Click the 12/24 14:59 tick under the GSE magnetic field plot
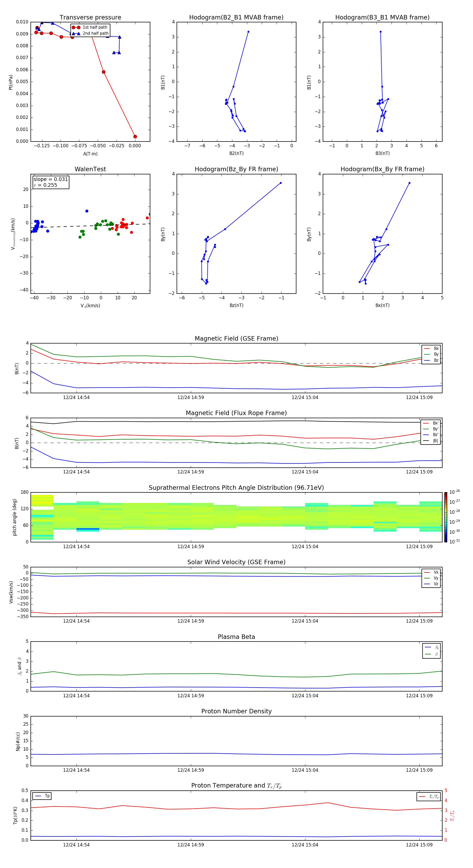This screenshot has width=473, height=868. pyautogui.click(x=191, y=398)
